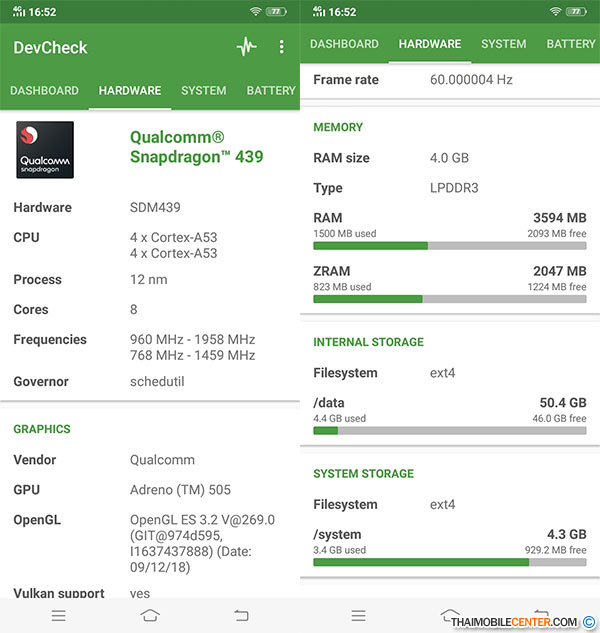Tap the Governor schedutil row
The image size is (600, 633).
click(x=150, y=382)
